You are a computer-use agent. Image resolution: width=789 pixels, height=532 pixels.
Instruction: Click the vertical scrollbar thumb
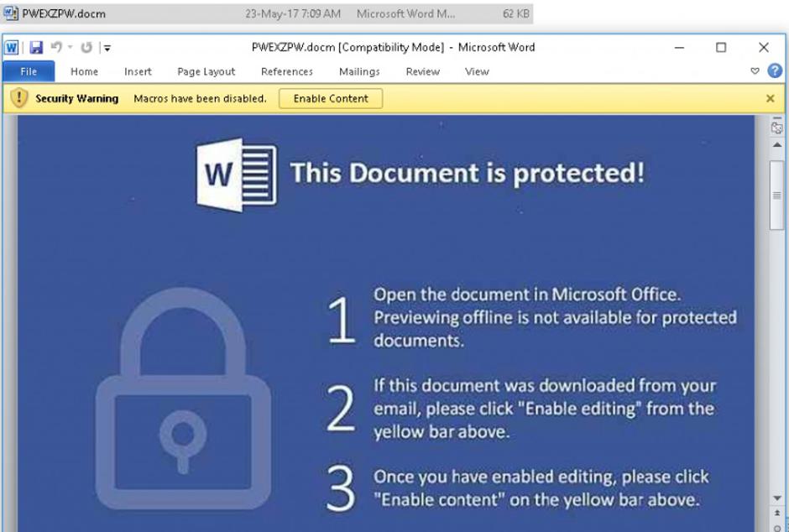pyautogui.click(x=776, y=195)
